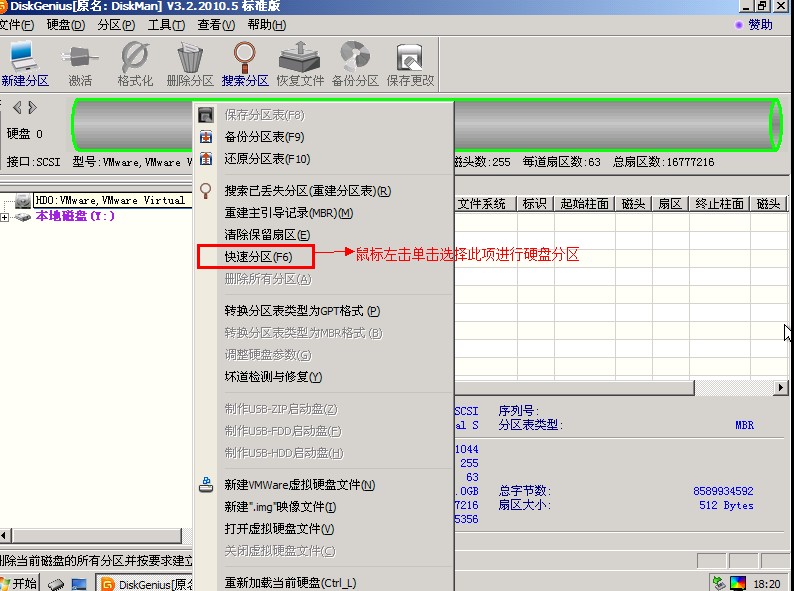
Task: Select 新建VMWare虚拟硬盘文件(N)
Action: pos(324,485)
